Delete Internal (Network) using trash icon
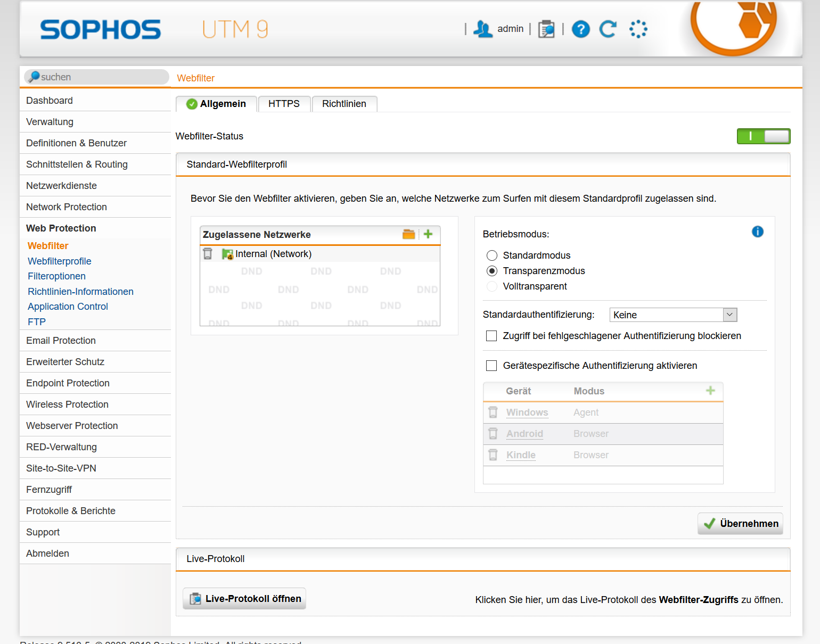This screenshot has width=820, height=644. (208, 254)
